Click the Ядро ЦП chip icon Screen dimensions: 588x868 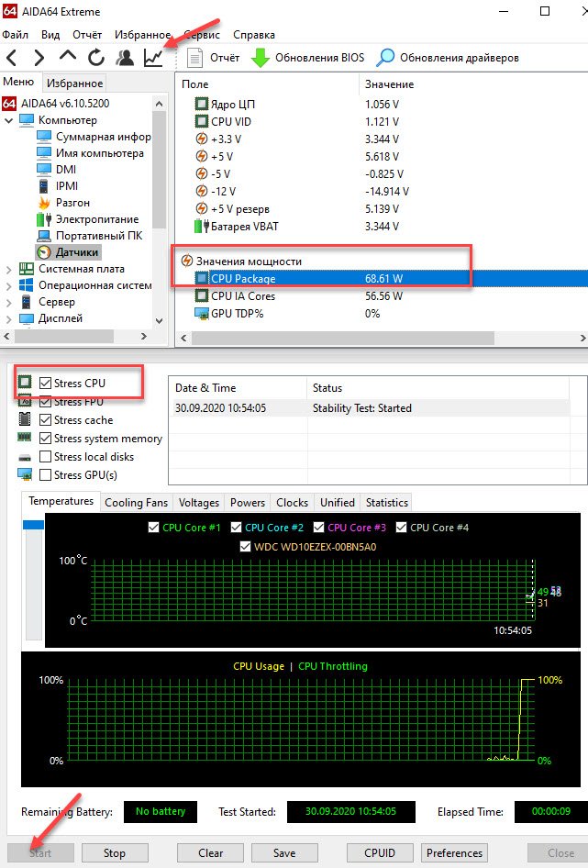tap(202, 104)
